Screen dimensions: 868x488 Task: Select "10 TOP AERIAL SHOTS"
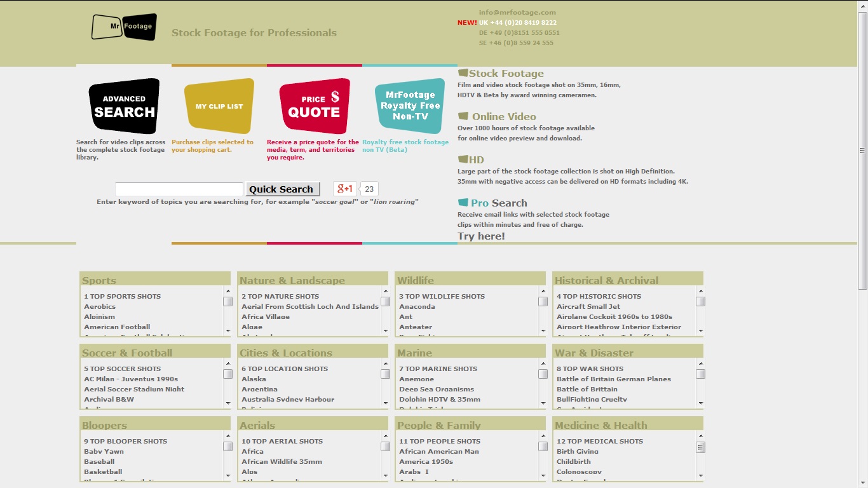(x=282, y=441)
